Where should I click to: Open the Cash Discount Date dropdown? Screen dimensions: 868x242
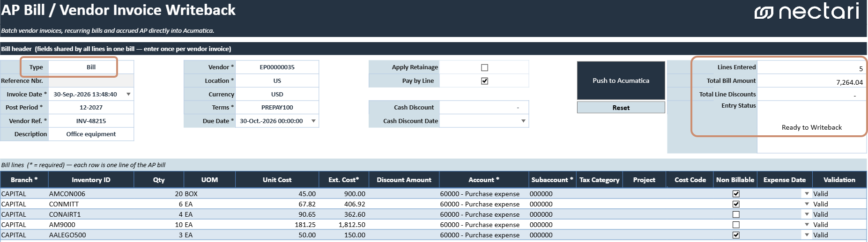(523, 121)
